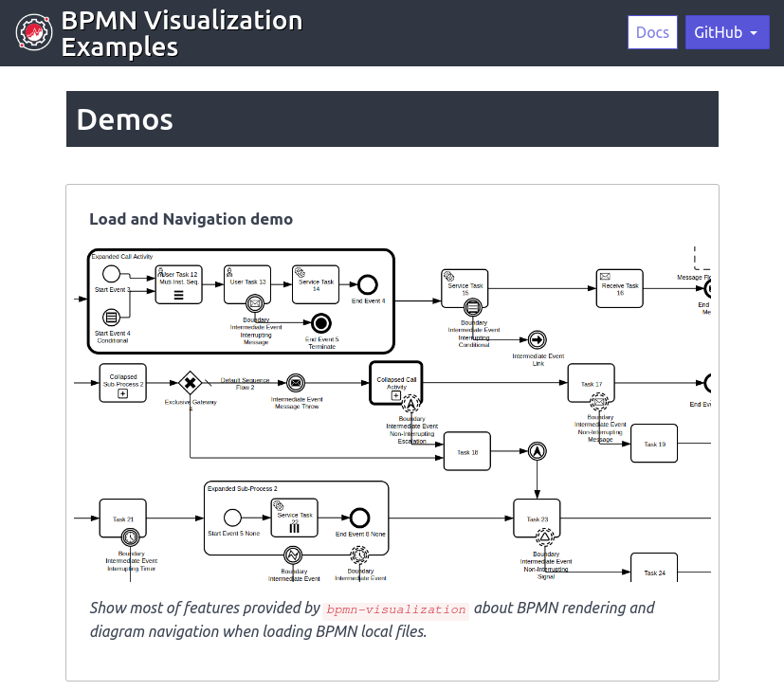Click the Task 19 box
This screenshot has height=691, width=784.
pyautogui.click(x=654, y=444)
